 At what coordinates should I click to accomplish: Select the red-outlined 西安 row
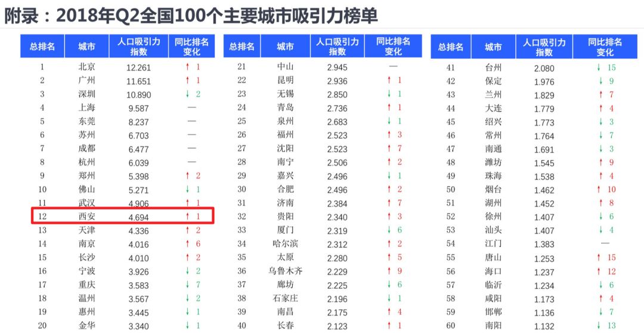[x=122, y=217]
